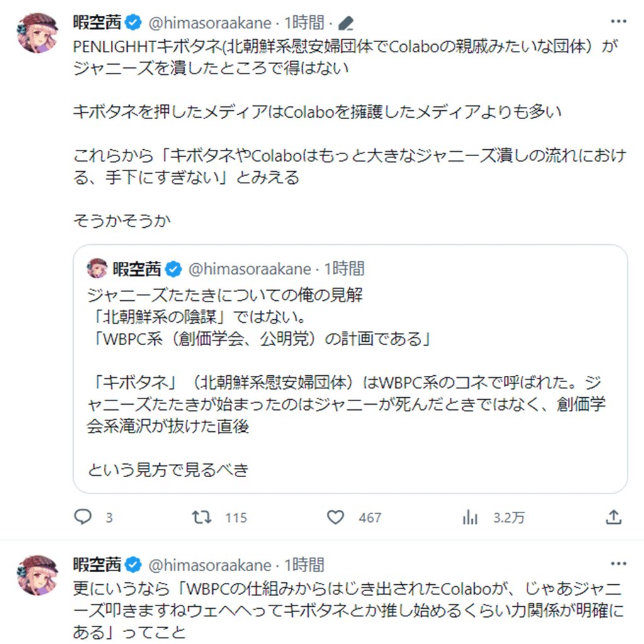
Task: Click the share icon under first tweet
Action: (613, 517)
